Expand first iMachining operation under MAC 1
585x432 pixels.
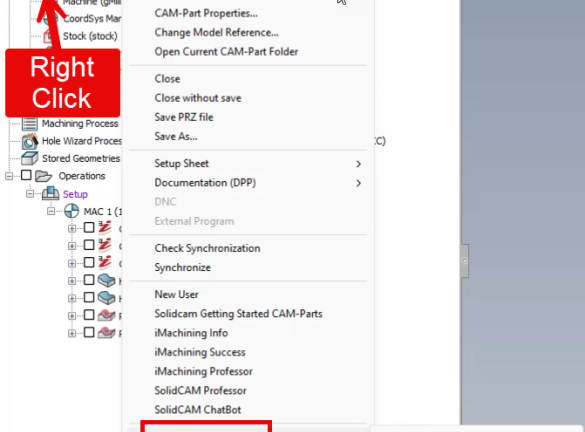pos(72,229)
